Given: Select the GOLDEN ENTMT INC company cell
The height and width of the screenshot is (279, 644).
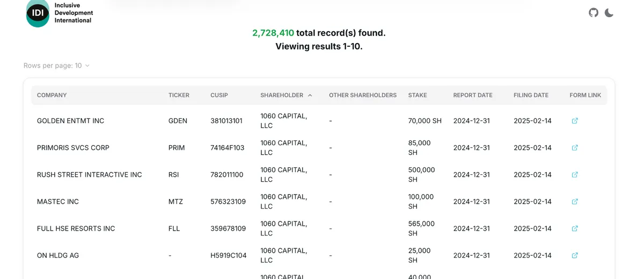Looking at the screenshot, I should click(70, 121).
